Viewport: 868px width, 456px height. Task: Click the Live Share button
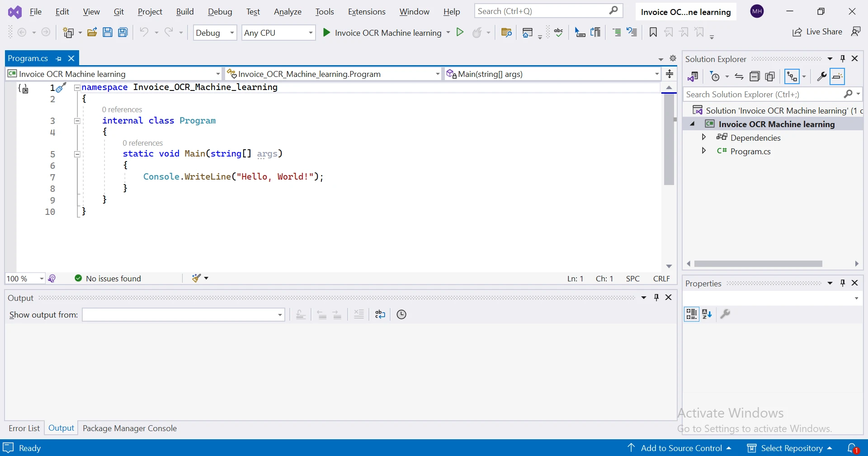pos(817,32)
